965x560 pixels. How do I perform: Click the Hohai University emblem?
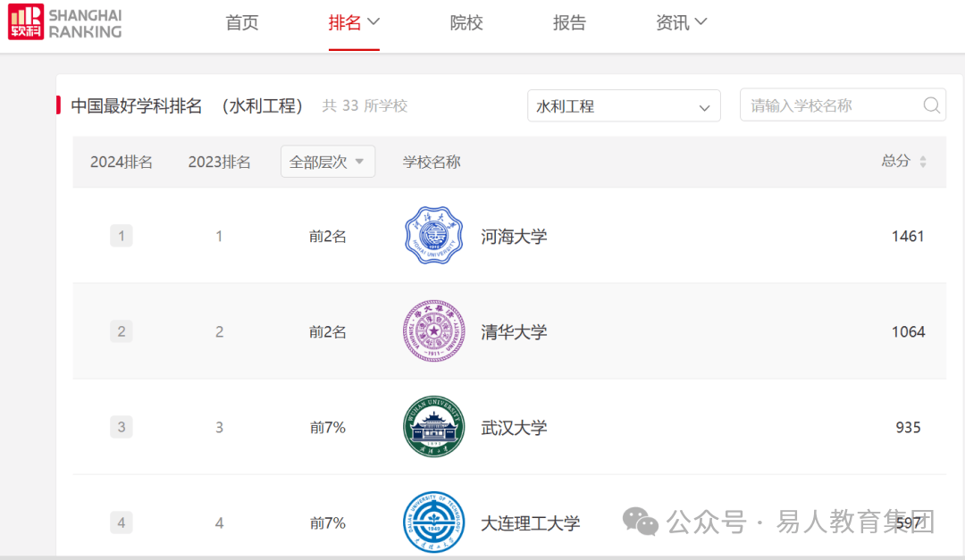433,236
